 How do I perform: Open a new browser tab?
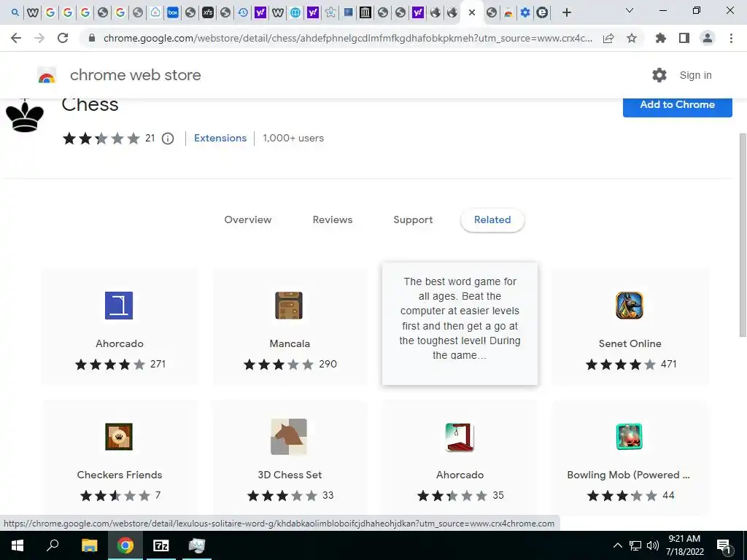click(x=566, y=12)
